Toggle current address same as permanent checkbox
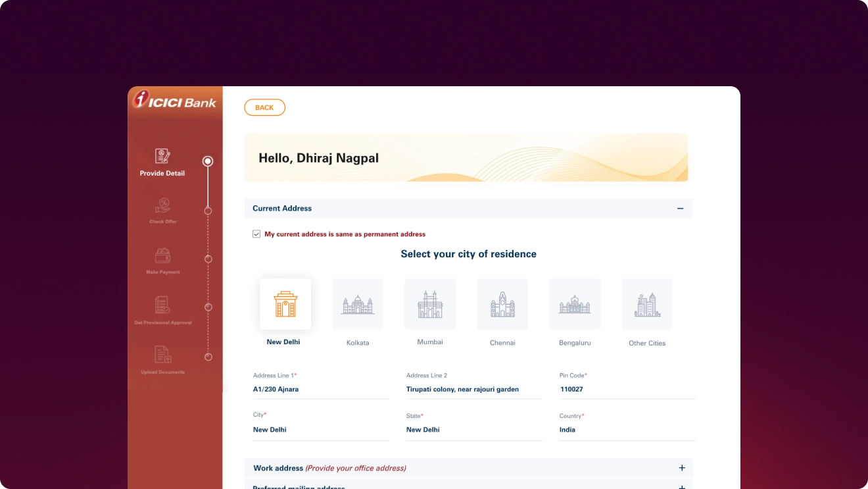The image size is (868, 489). click(256, 234)
